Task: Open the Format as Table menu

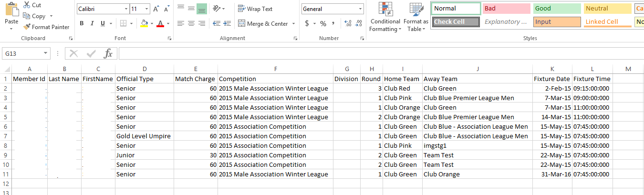Action: (x=416, y=18)
